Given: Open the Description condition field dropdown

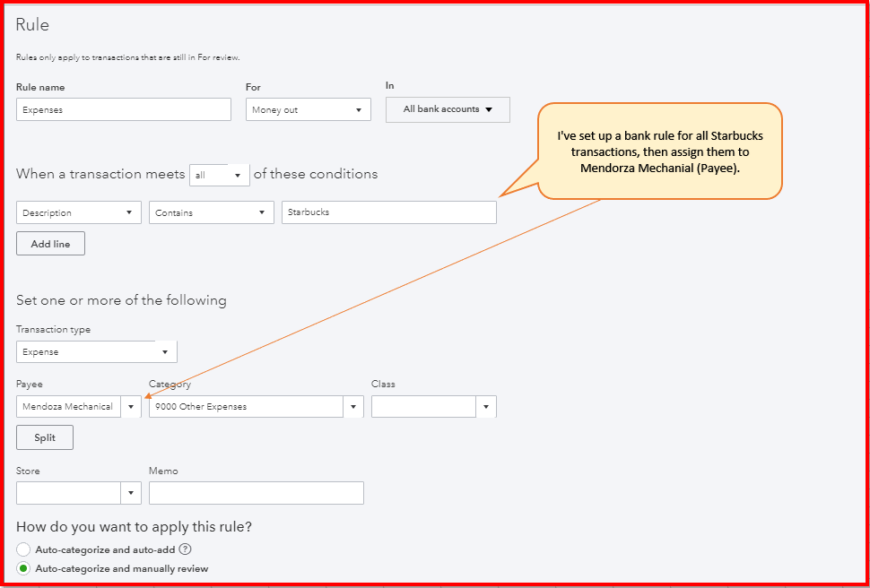Looking at the screenshot, I should coord(79,212).
